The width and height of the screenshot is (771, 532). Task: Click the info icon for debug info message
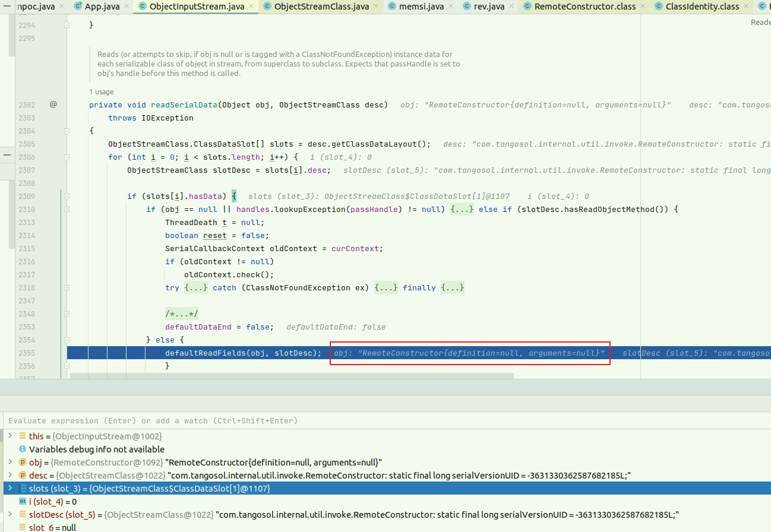pos(23,449)
